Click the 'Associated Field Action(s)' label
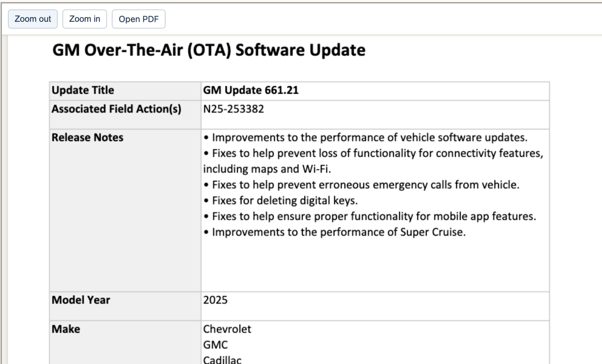This screenshot has width=602, height=364. tap(117, 109)
